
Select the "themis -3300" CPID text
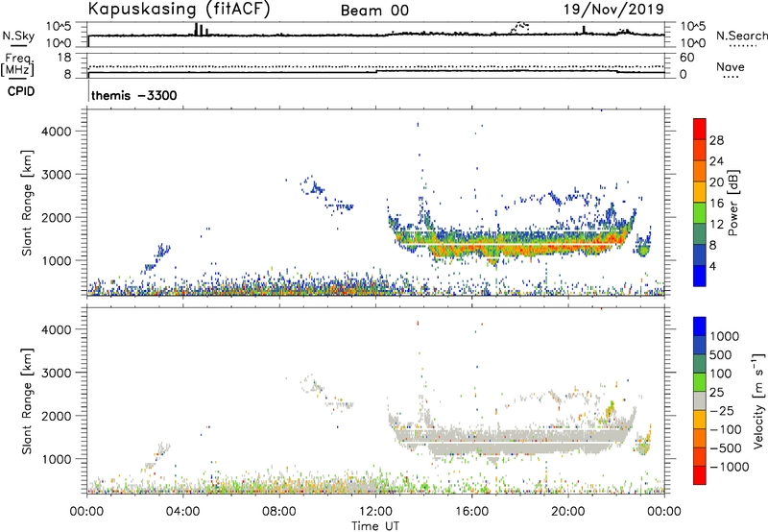pos(134,95)
